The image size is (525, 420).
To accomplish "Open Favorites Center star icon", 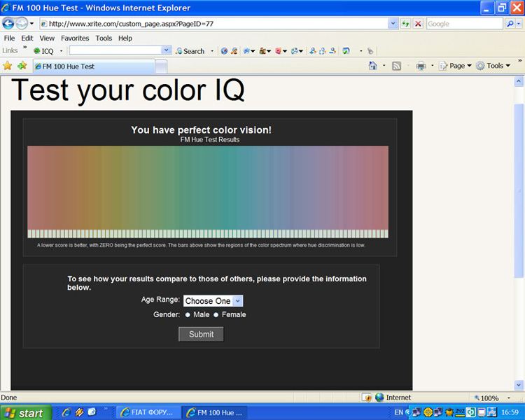I will pos(8,66).
